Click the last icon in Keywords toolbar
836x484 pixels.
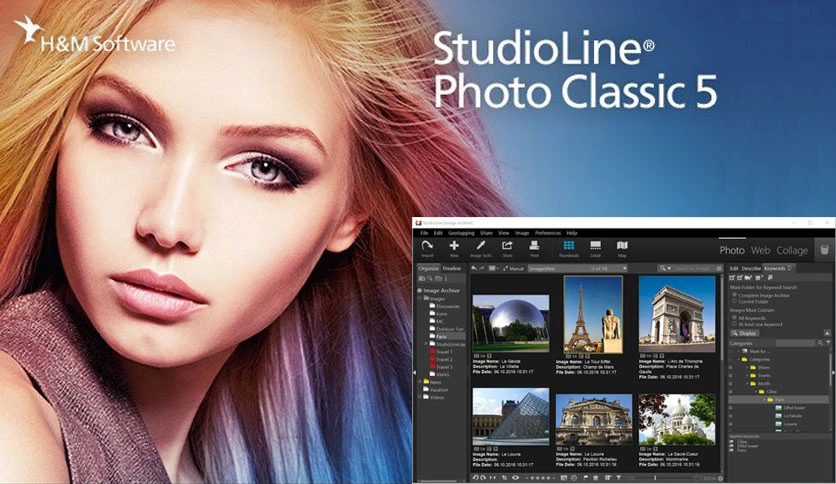coord(770,278)
